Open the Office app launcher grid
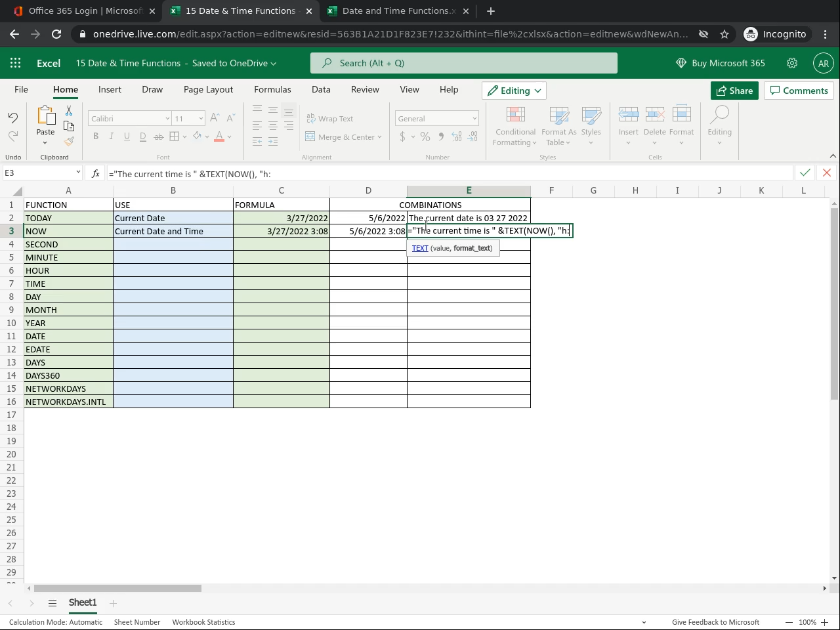840x630 pixels. 16,63
